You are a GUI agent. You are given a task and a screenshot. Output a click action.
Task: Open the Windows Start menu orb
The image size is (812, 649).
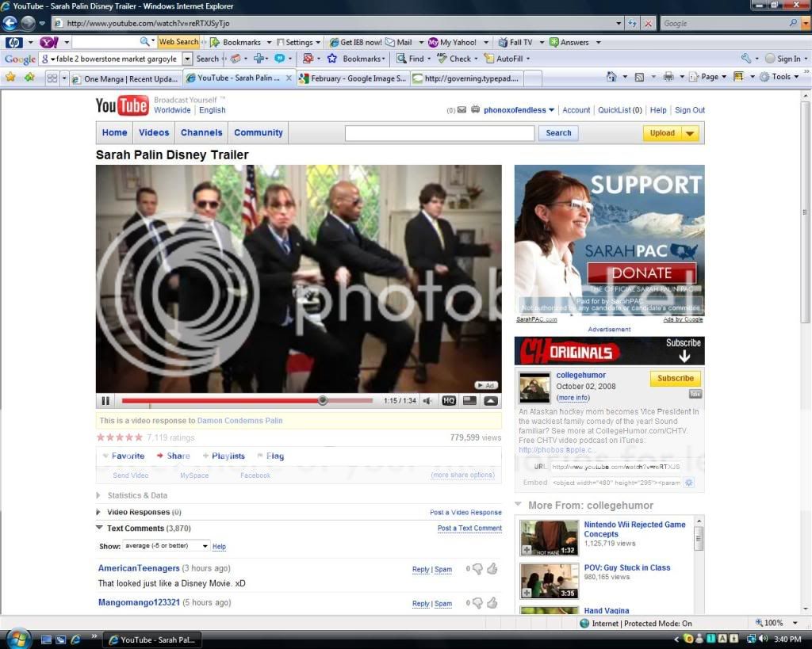[x=17, y=639]
